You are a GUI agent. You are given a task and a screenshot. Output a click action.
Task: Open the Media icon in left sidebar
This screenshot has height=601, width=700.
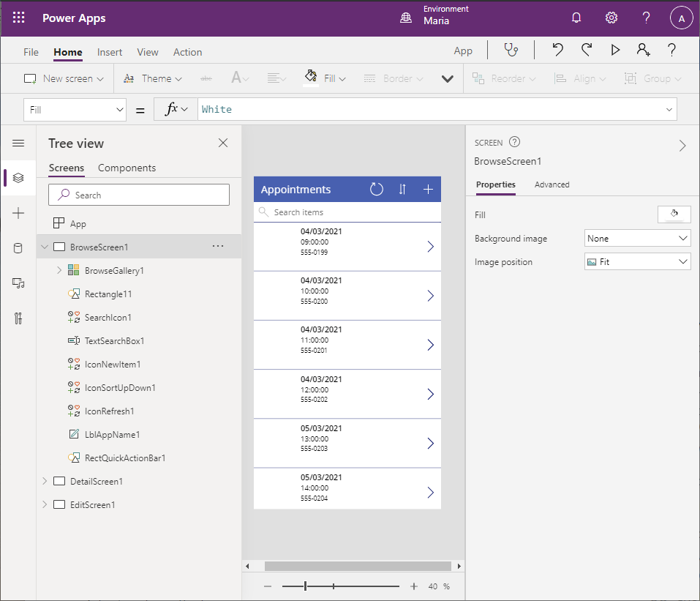tap(18, 283)
